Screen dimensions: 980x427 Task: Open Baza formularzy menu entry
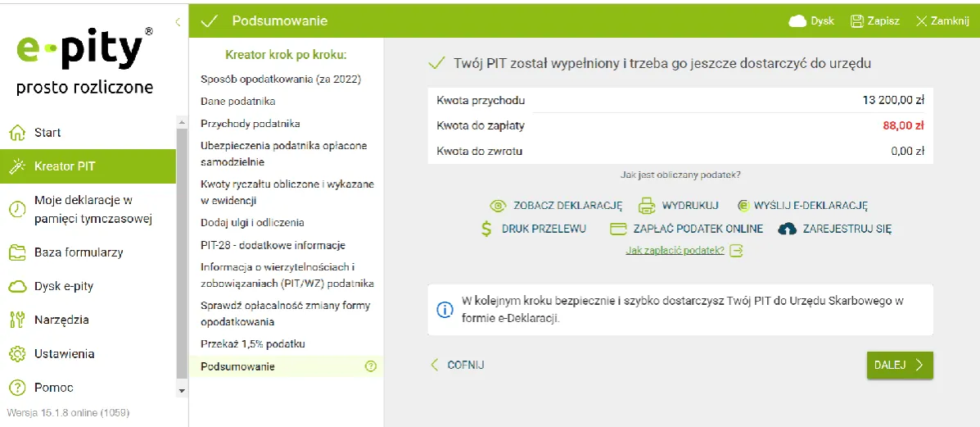(x=79, y=253)
